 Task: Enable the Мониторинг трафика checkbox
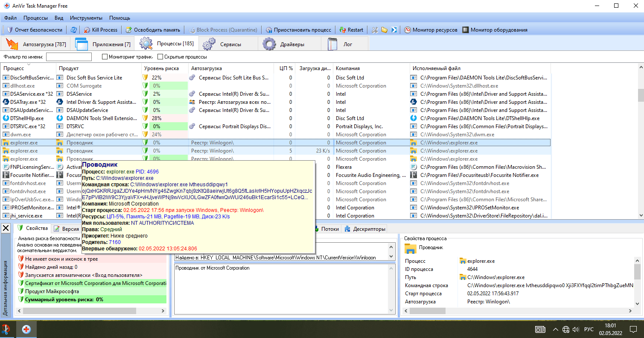click(105, 57)
